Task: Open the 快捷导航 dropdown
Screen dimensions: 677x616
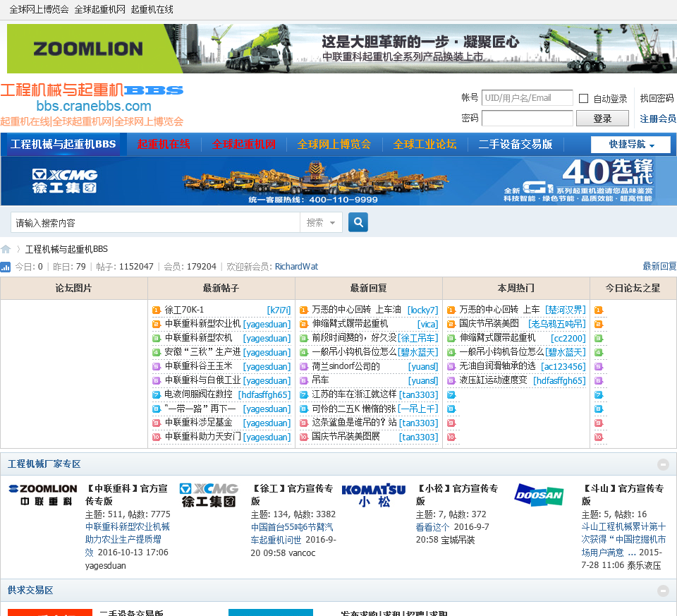Action: coord(630,144)
